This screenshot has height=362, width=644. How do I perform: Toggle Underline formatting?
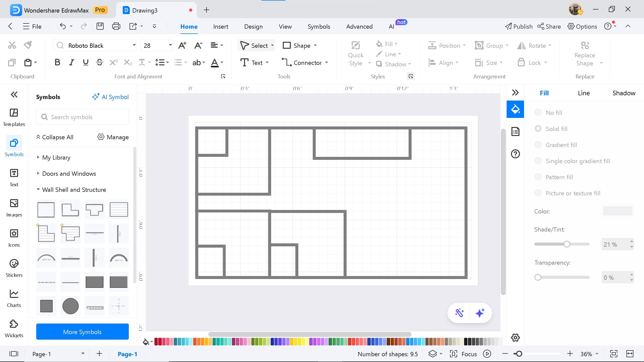86,62
